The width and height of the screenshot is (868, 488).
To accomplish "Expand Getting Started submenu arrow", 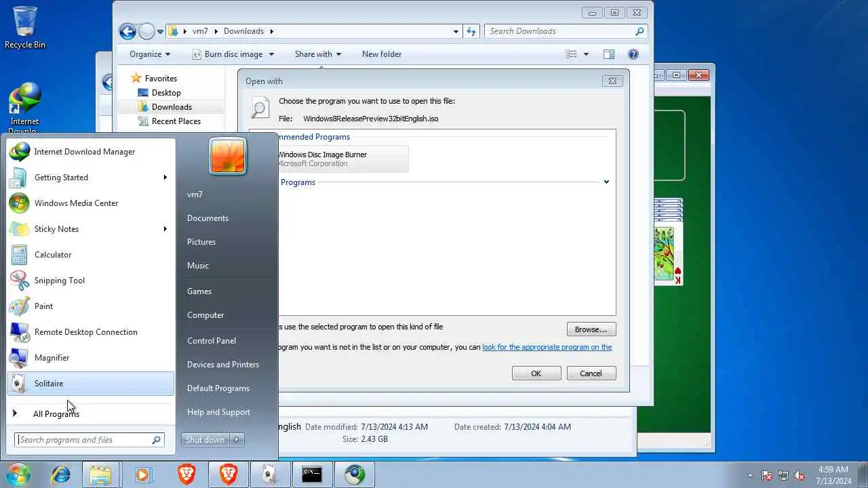I will point(165,178).
